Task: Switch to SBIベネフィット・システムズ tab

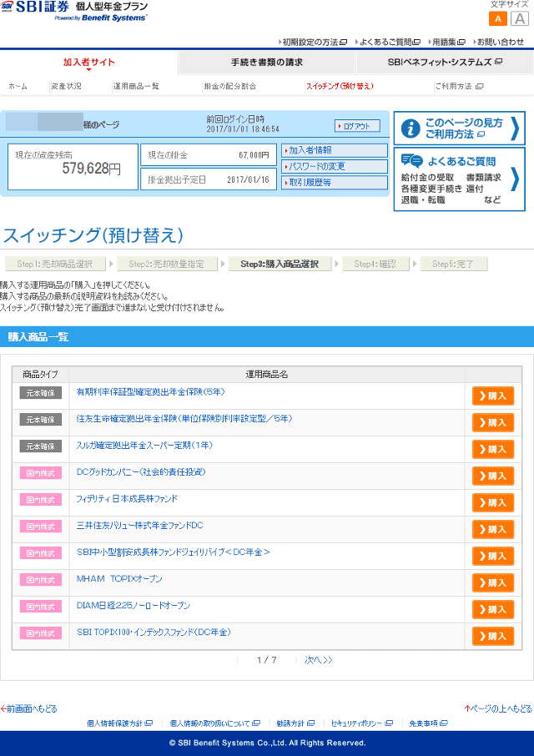Action: [445, 63]
